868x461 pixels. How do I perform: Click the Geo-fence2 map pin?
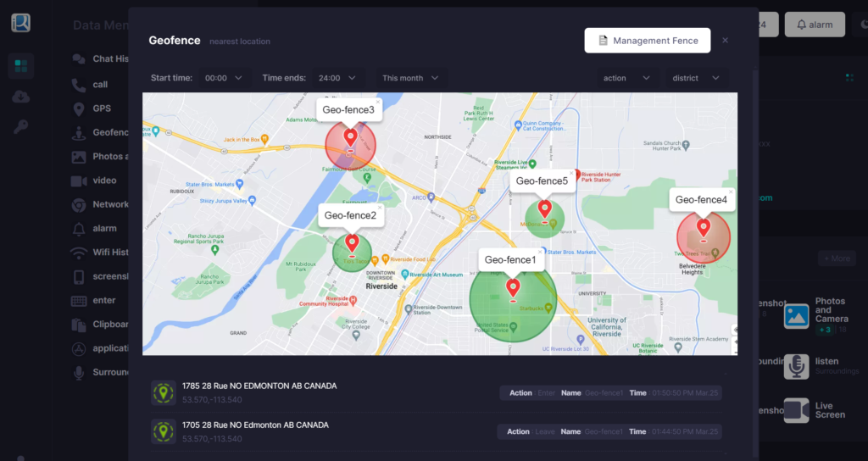click(352, 243)
